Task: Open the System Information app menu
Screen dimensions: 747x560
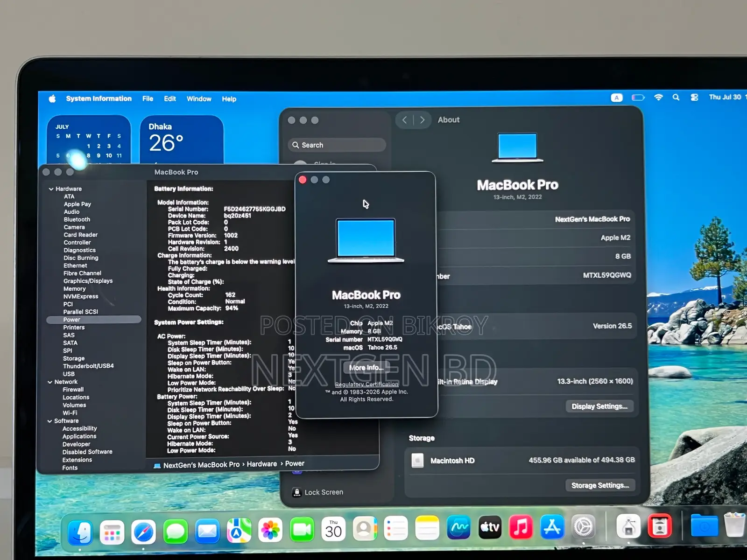Action: 99,98
